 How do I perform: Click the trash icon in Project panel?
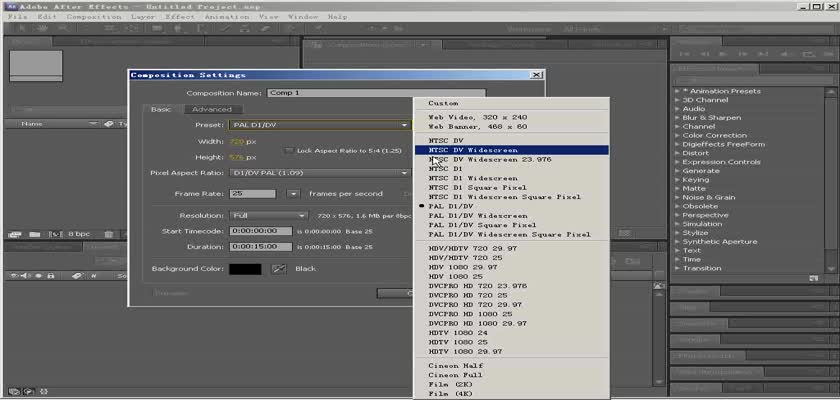click(x=108, y=234)
